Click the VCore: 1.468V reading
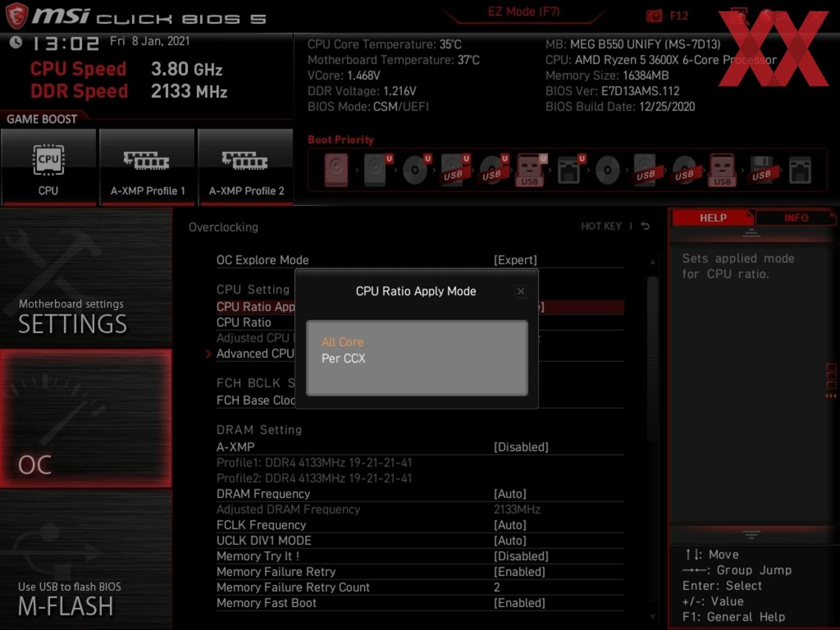This screenshot has height=630, width=840. [344, 75]
